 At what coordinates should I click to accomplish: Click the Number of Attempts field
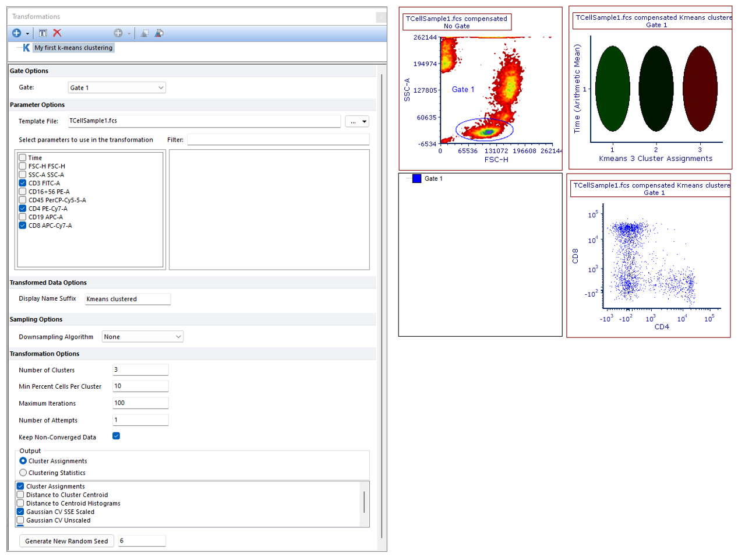pos(140,420)
